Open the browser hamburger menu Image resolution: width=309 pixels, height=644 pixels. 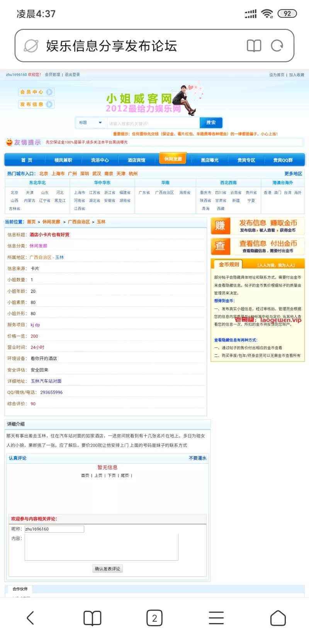click(x=216, y=618)
